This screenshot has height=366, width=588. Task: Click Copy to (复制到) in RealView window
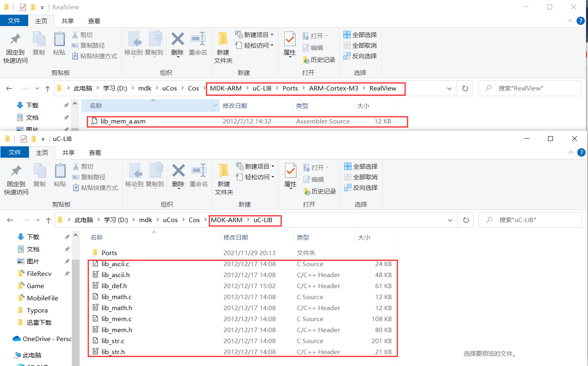pyautogui.click(x=154, y=43)
